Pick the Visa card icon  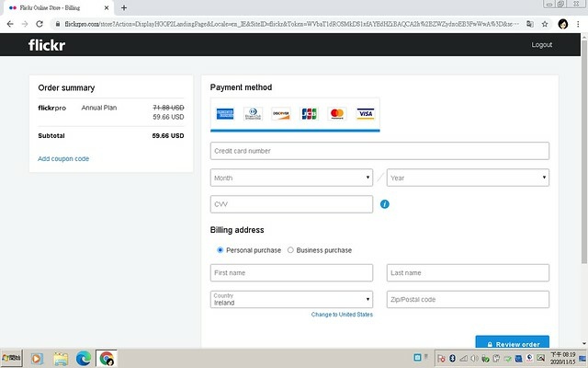click(x=366, y=114)
